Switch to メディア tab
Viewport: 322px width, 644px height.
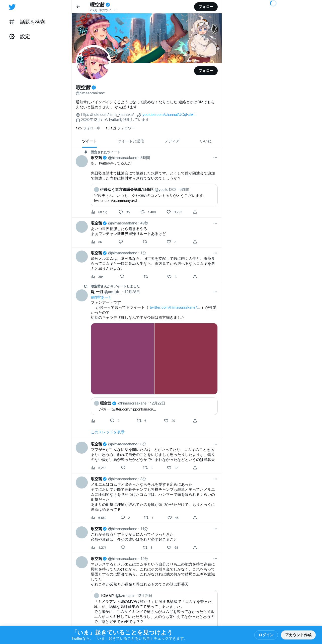point(172,141)
